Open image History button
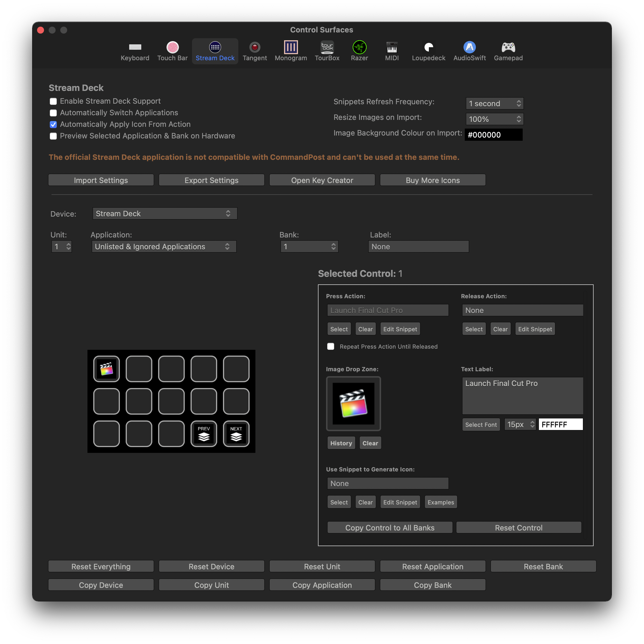644x644 pixels. [341, 443]
